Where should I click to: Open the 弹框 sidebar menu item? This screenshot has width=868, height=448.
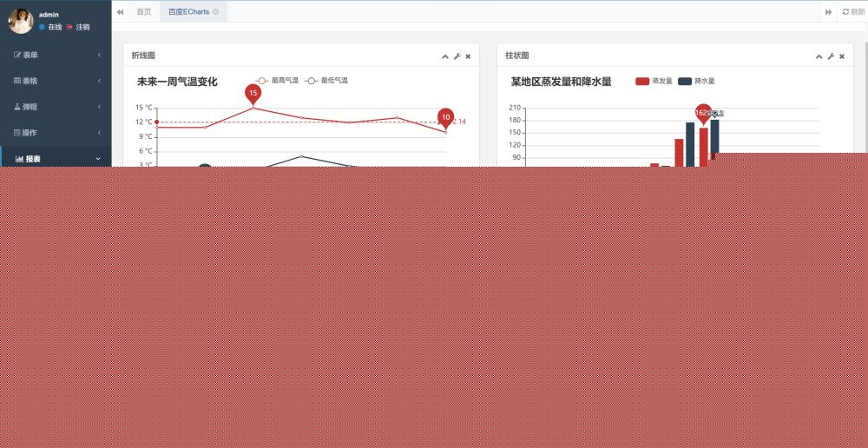pyautogui.click(x=56, y=107)
